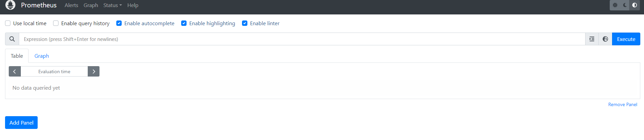Turn off the Enable linter checkbox
Viewport: 644px width, 140px height.
click(x=245, y=23)
